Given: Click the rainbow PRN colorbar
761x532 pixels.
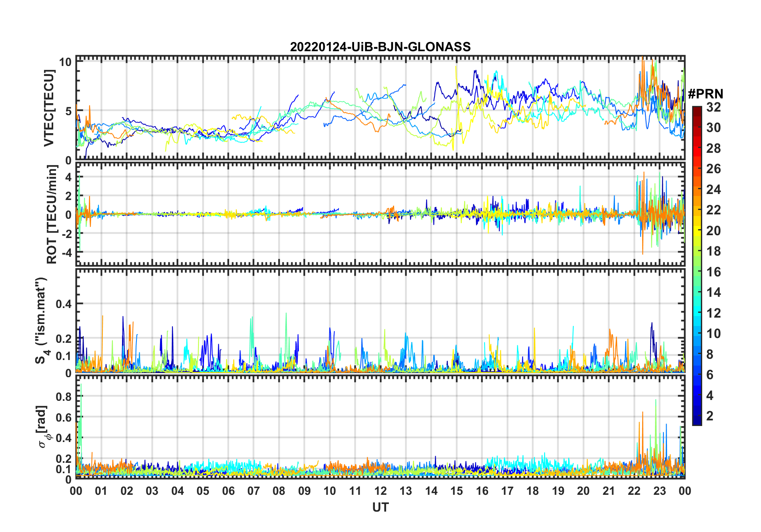Looking at the screenshot, I should coord(697,266).
